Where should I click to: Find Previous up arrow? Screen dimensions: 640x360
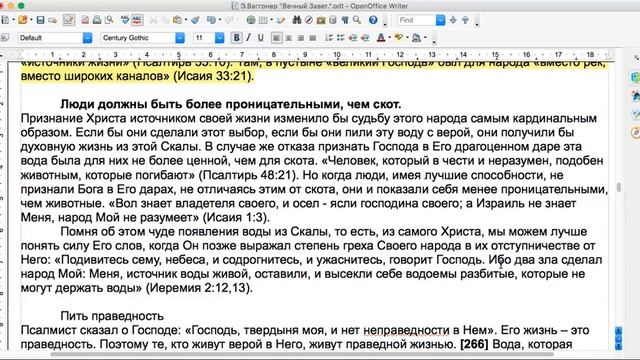tap(465, 20)
